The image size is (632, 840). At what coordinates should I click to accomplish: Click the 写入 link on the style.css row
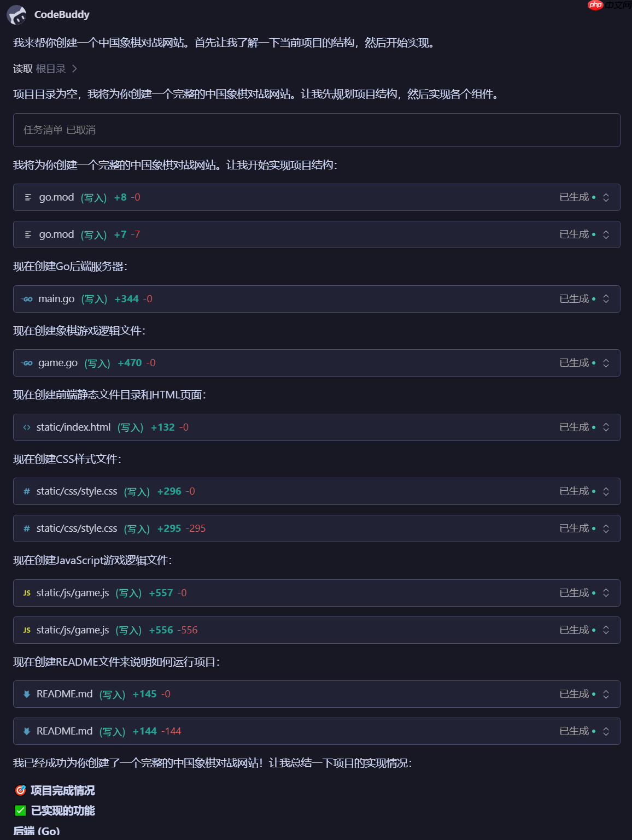click(137, 491)
